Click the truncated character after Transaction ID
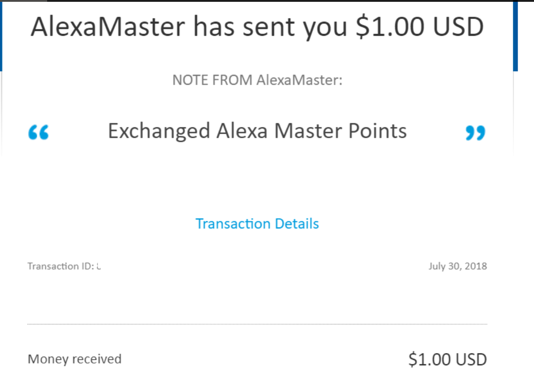Screen dimensions: 534x392 click(x=99, y=266)
